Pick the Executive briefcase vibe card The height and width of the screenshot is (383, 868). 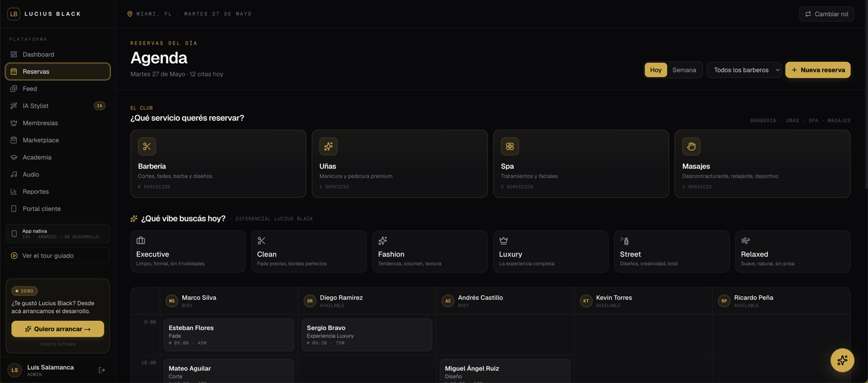(x=188, y=252)
